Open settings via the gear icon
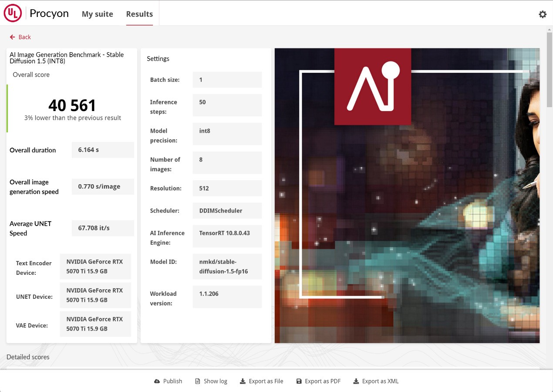This screenshot has height=392, width=553. 542,14
